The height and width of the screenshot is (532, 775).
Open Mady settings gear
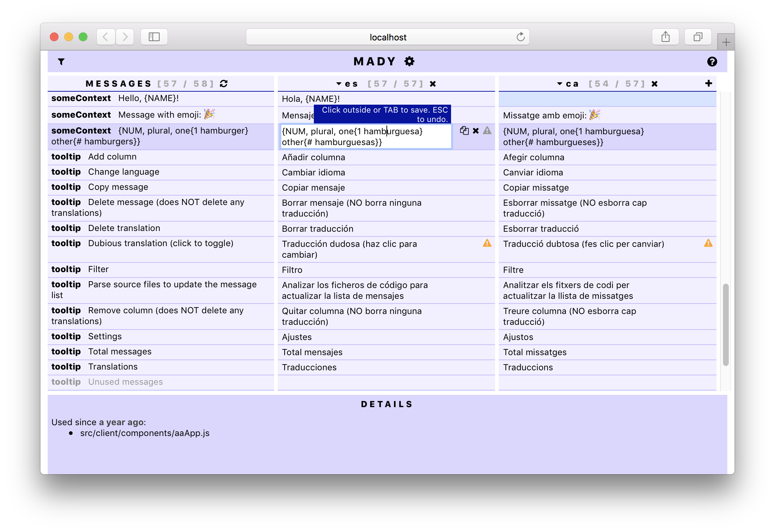click(409, 61)
